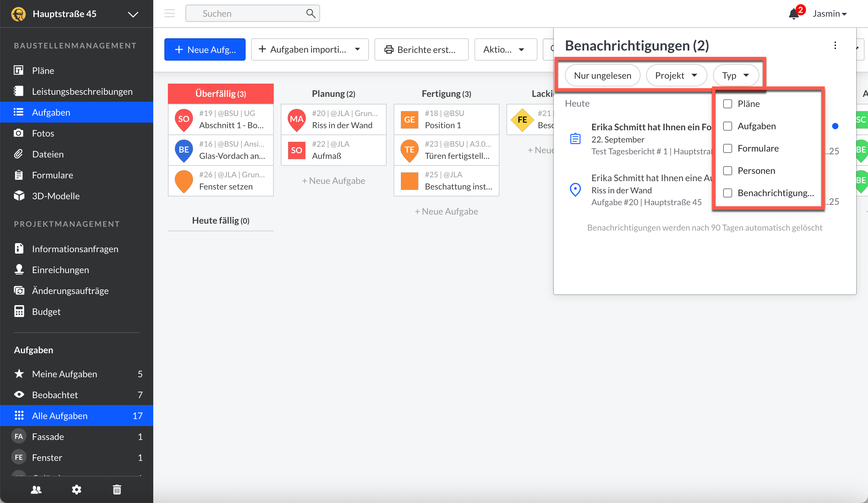
Task: Click the Neue Aufgabe blue button
Action: pyautogui.click(x=205, y=49)
